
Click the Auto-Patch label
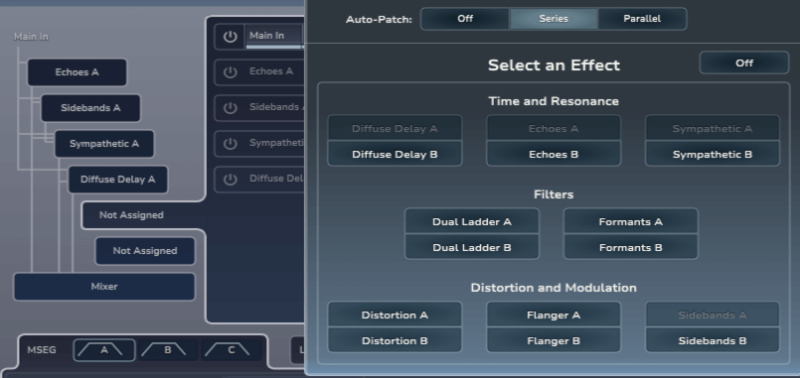[379, 19]
